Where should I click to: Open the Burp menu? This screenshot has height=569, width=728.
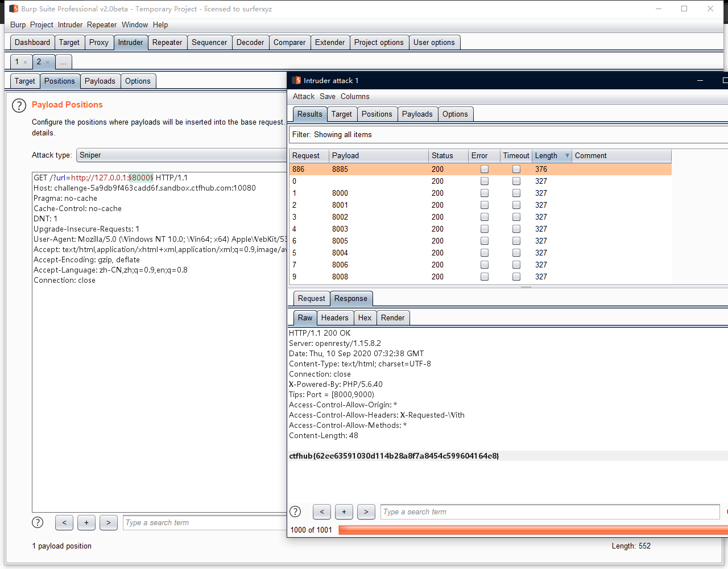(18, 24)
